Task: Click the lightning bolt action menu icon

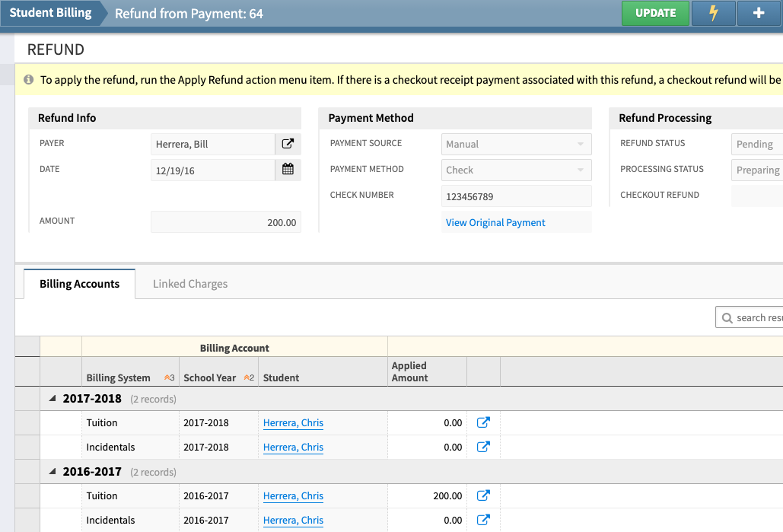Action: click(713, 13)
